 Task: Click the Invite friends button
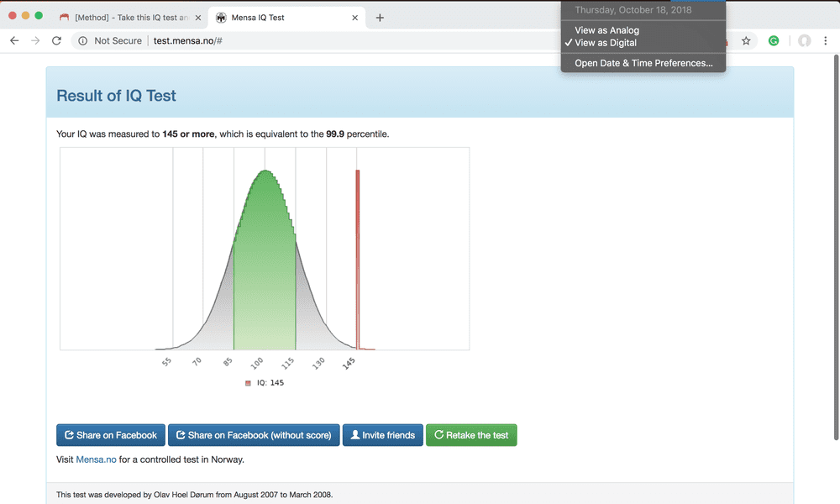click(383, 435)
